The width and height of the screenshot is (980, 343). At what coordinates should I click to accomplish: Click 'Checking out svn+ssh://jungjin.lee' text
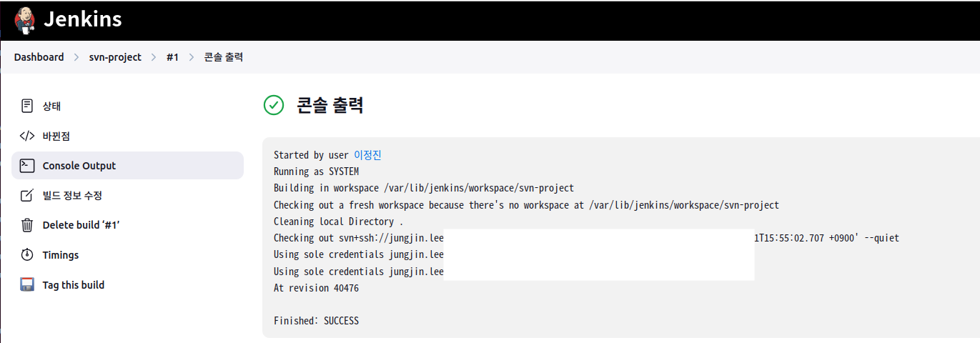tap(359, 238)
